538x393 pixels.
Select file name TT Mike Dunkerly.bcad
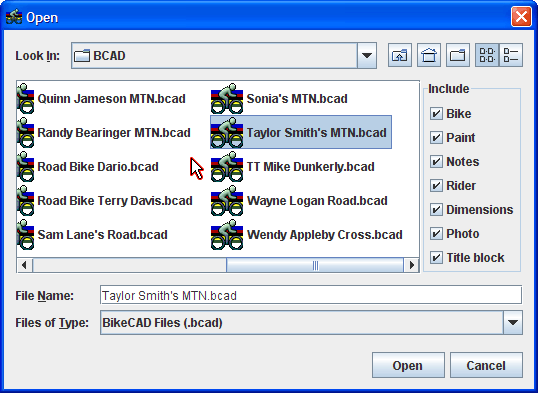pyautogui.click(x=311, y=166)
